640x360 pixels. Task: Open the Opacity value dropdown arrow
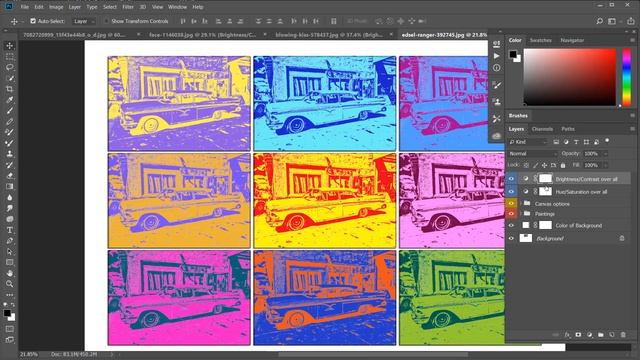click(605, 154)
